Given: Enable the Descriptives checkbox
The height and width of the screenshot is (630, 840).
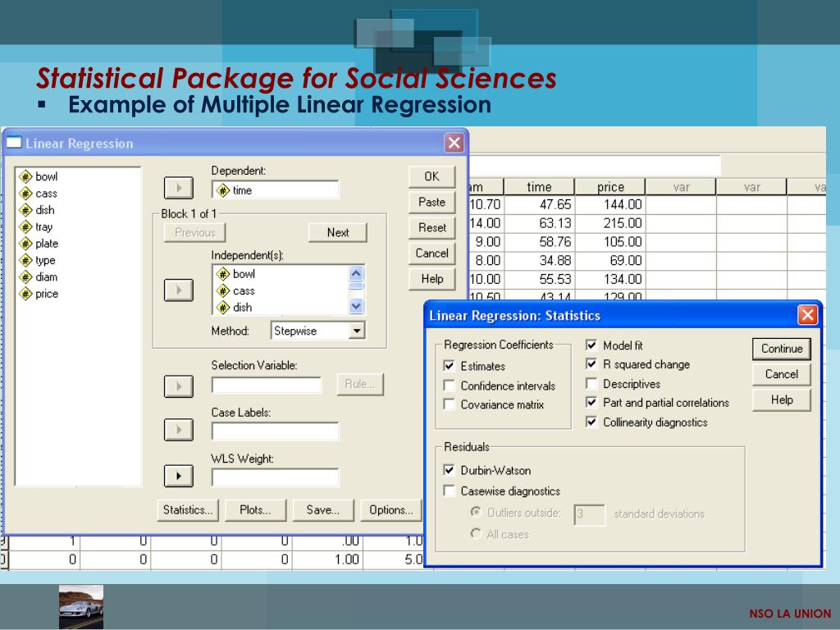Looking at the screenshot, I should 591,384.
